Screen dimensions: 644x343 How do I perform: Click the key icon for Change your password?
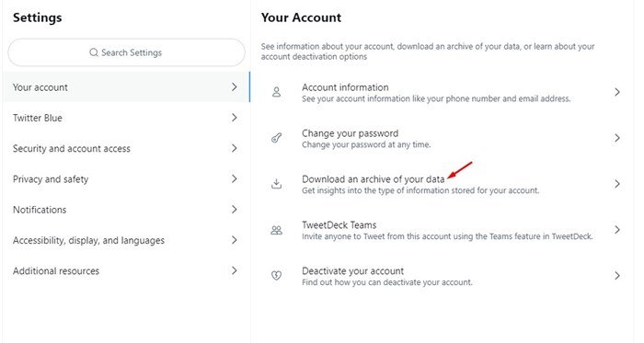pos(276,138)
